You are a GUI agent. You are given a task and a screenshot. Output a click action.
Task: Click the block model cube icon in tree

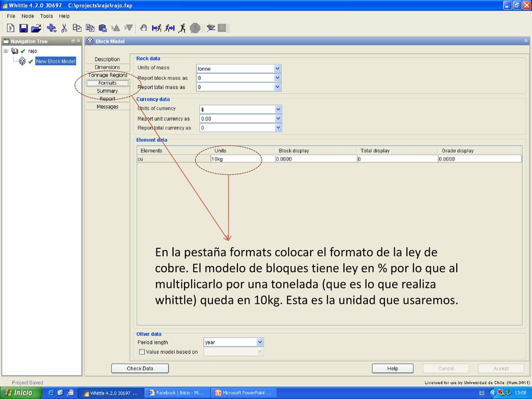click(22, 61)
